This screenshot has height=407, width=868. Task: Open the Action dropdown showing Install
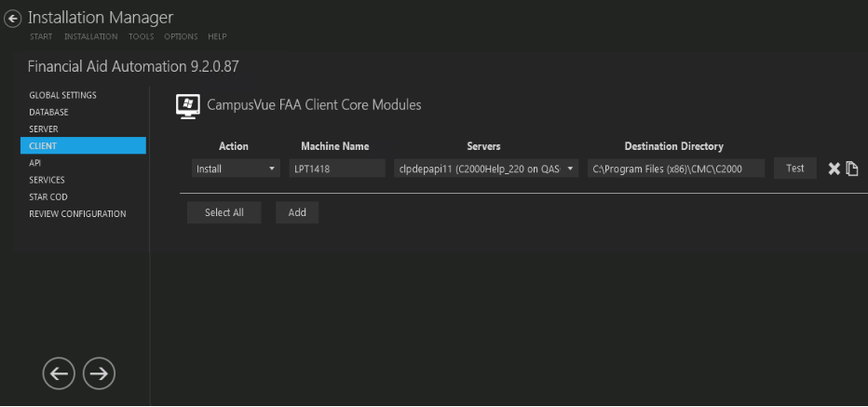(x=235, y=169)
